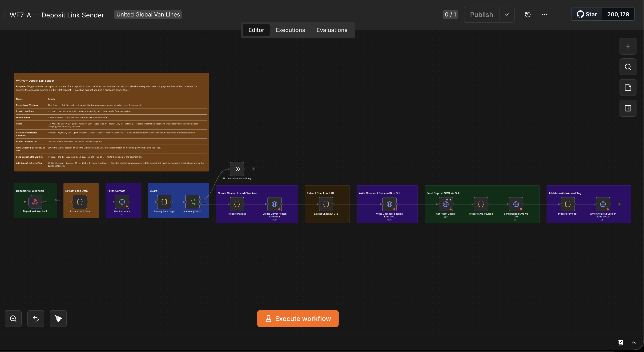Zoom out the workflow canvas
Screen dimensions: 644x352
click(13, 319)
